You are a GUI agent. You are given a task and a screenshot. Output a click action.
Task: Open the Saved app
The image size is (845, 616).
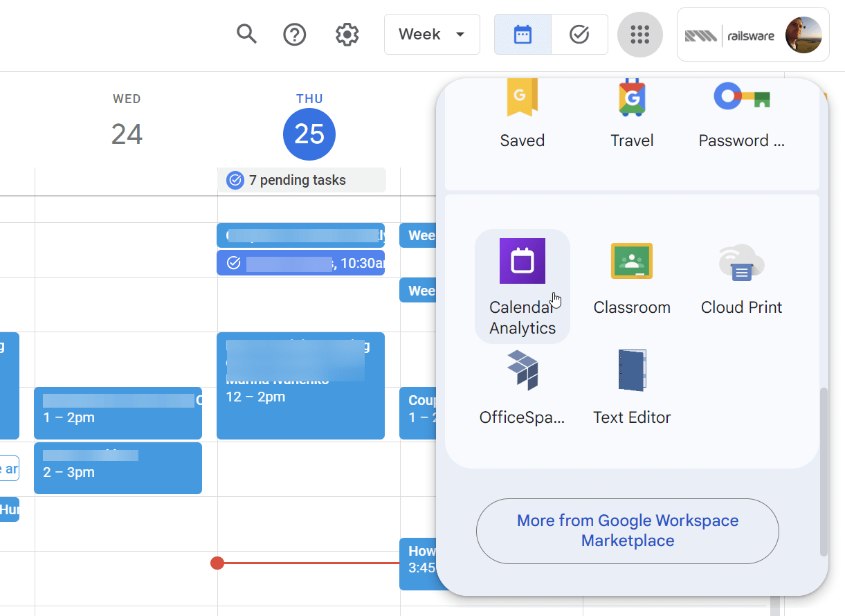523,115
